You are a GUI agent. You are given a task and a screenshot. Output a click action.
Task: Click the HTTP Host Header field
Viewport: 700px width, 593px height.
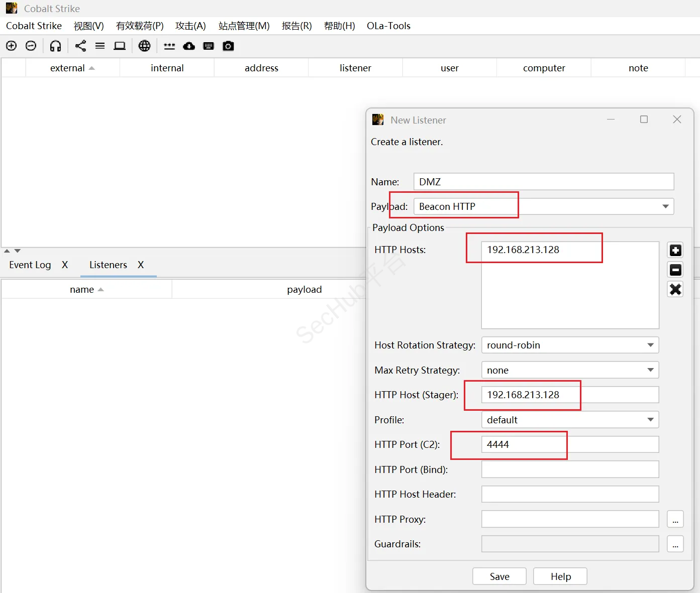coord(570,494)
